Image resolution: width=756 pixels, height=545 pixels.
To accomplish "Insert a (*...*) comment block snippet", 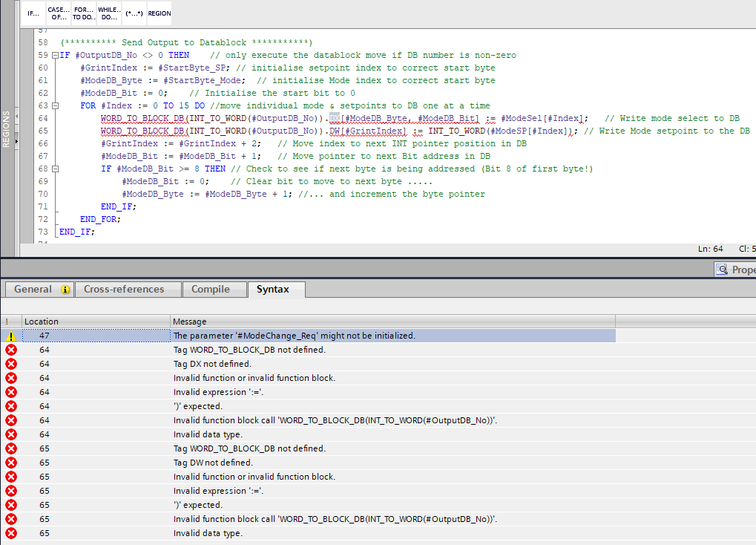I will 134,13.
